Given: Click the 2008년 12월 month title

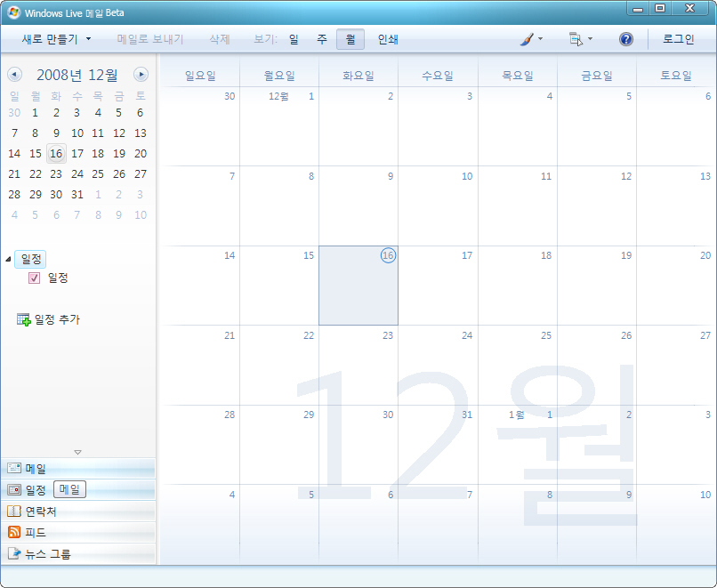Looking at the screenshot, I should tap(77, 75).
